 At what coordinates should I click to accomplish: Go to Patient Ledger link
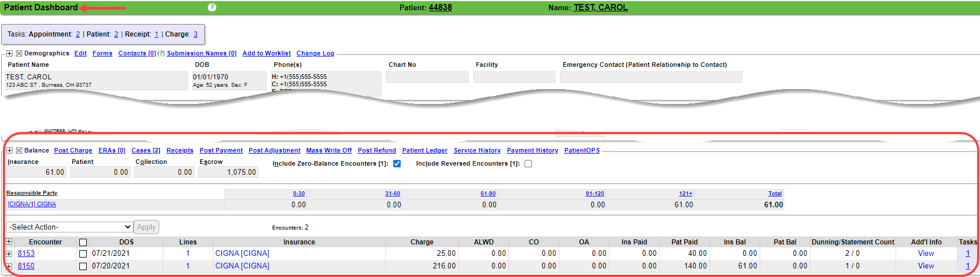(x=424, y=151)
